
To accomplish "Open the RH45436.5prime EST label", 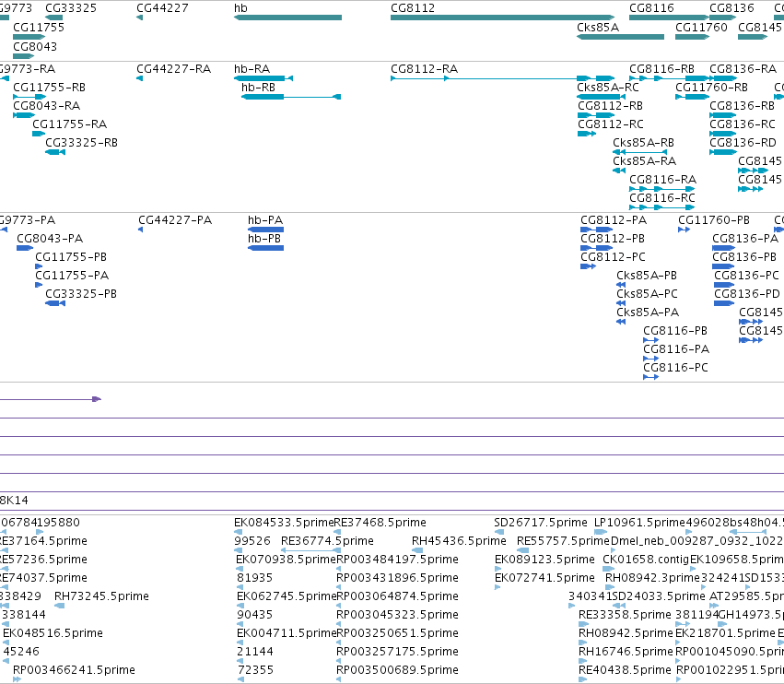I will 459,541.
